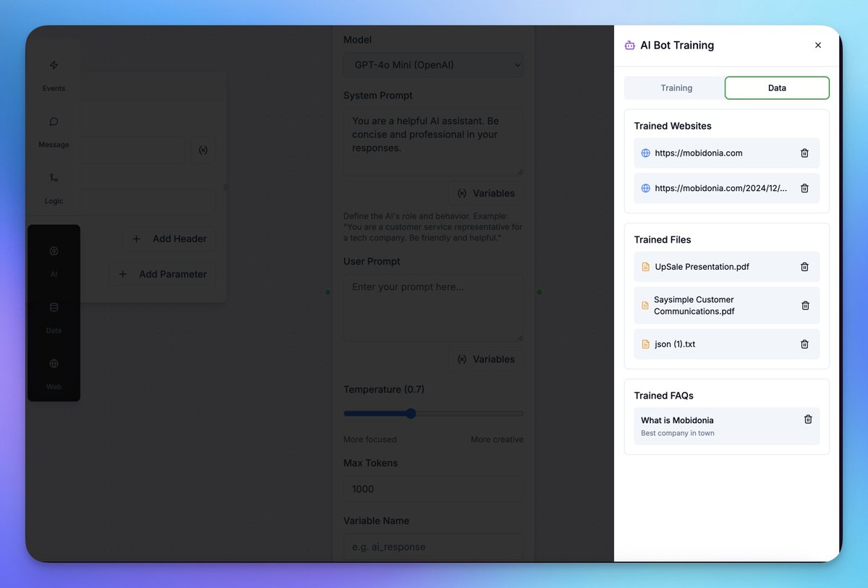The image size is (868, 588).
Task: Click the Best company in town answer text
Action: point(678,433)
